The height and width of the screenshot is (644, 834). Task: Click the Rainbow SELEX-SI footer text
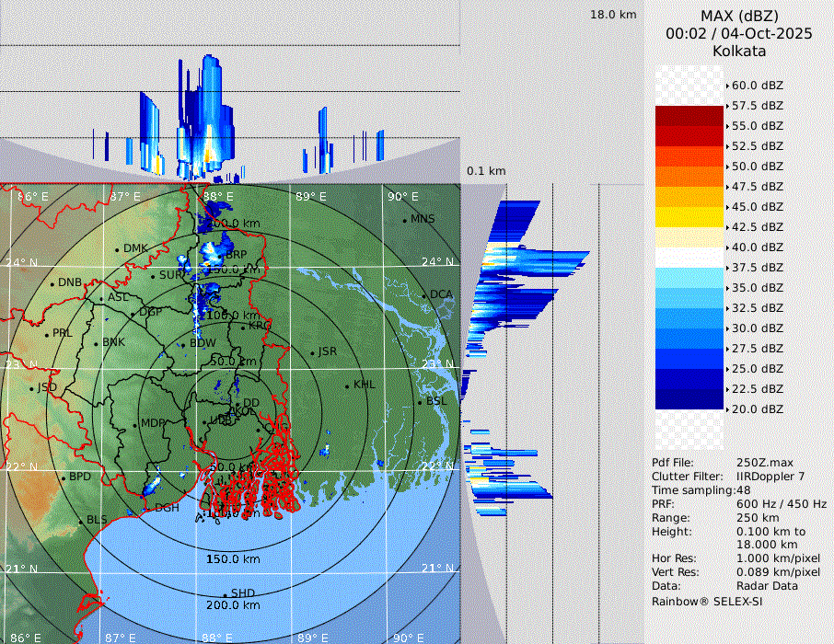707,601
